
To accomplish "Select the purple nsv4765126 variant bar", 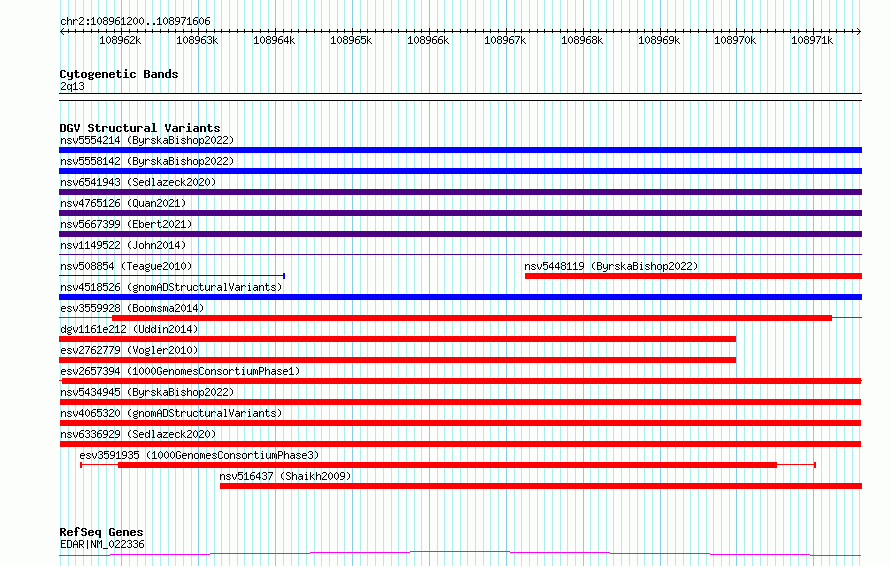I will pos(460,213).
